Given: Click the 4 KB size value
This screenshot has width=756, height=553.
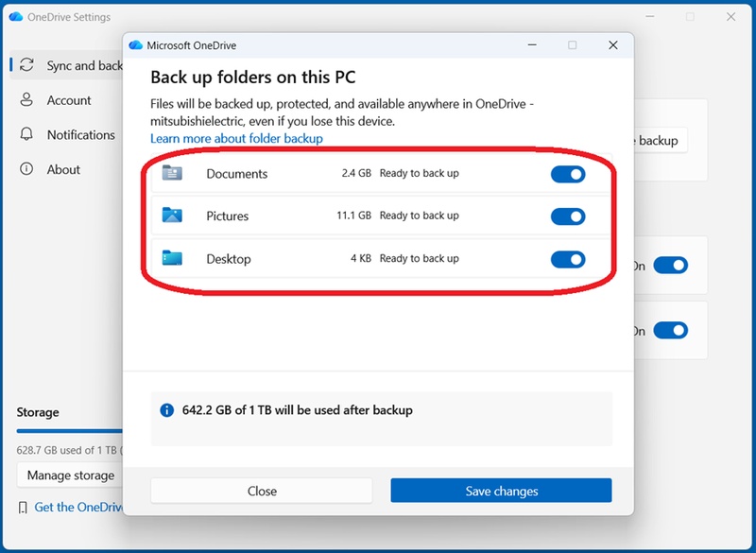Looking at the screenshot, I should tap(361, 258).
